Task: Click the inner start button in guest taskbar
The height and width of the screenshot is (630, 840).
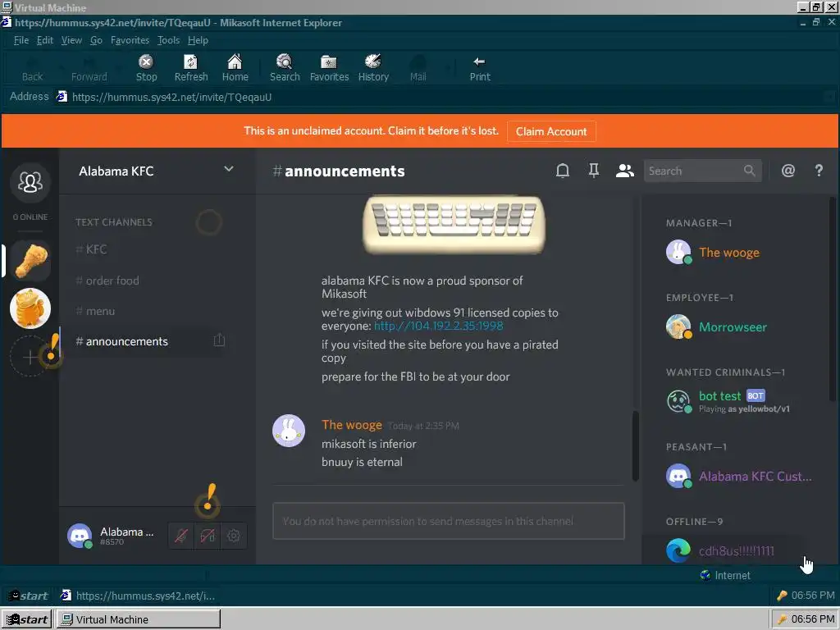Action: click(x=28, y=596)
